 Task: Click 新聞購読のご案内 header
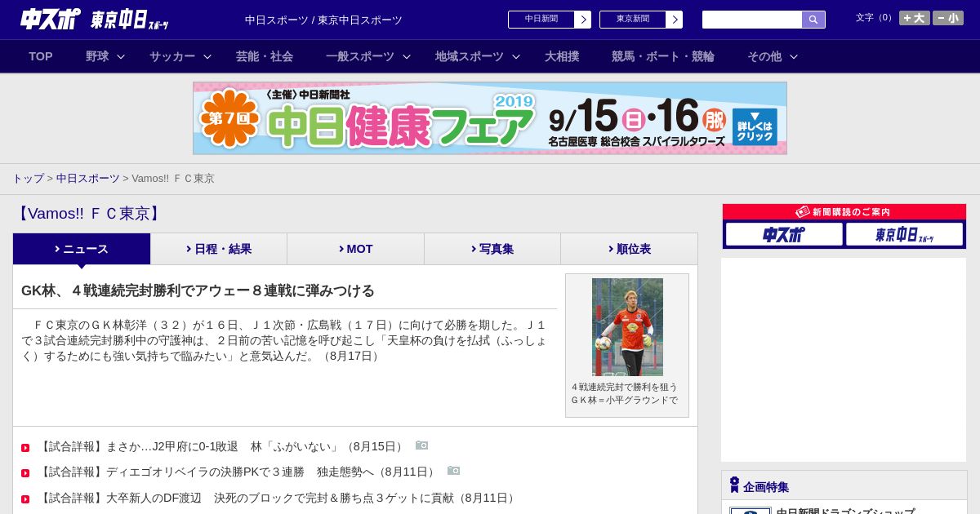point(844,211)
